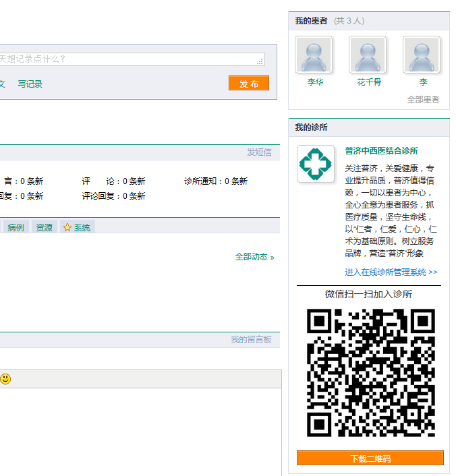Image resolution: width=456 pixels, height=476 pixels.
Task: Click the 我的诊所 panel header
Action: (369, 127)
